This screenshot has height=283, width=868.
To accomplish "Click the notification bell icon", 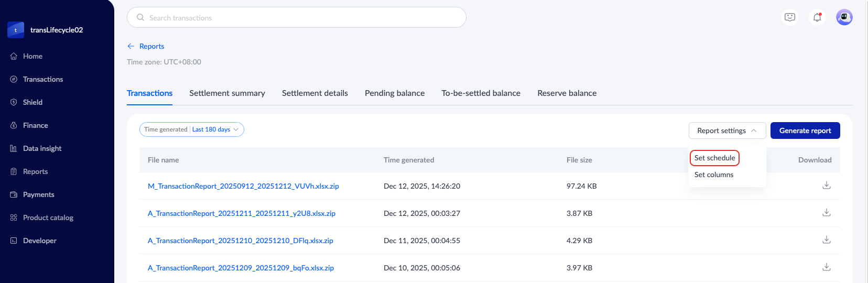I will 817,17.
